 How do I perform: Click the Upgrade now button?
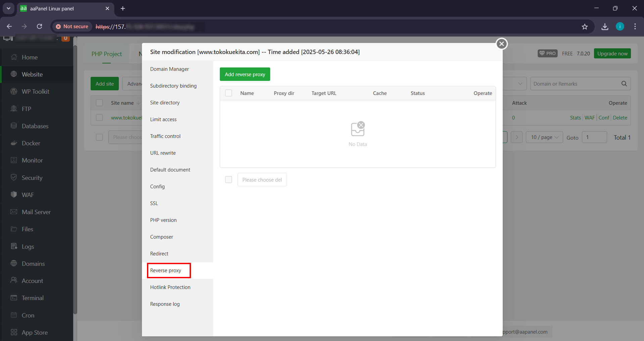612,54
